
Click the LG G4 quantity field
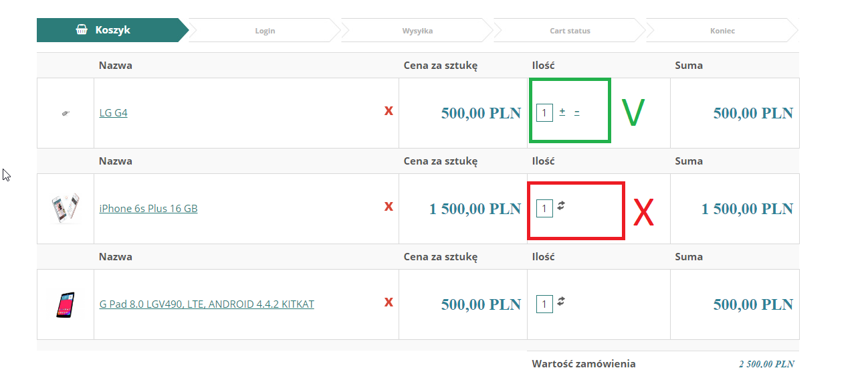point(544,113)
